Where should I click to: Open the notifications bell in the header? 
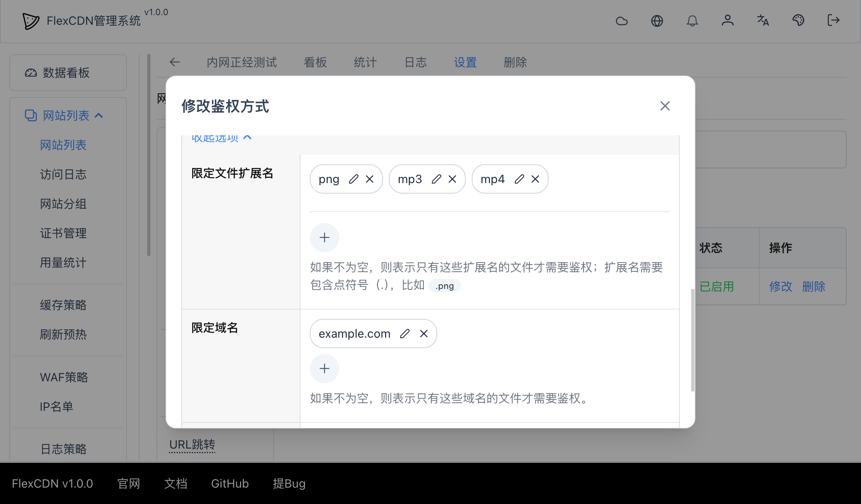coord(693,21)
